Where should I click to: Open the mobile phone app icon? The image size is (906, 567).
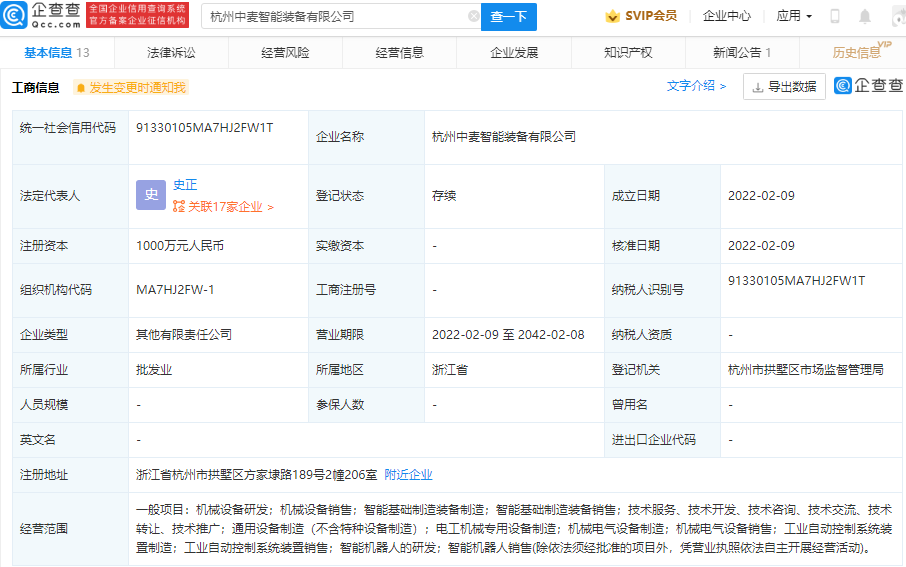coord(835,17)
